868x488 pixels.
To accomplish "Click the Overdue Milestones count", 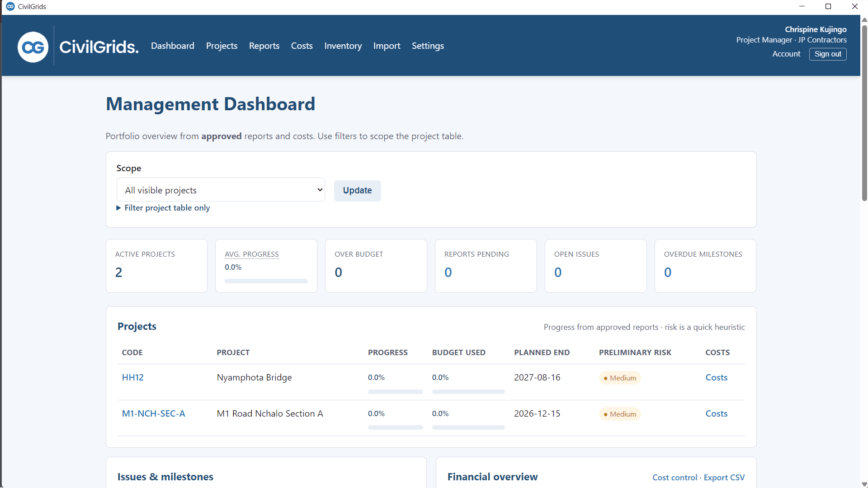I will coord(668,272).
